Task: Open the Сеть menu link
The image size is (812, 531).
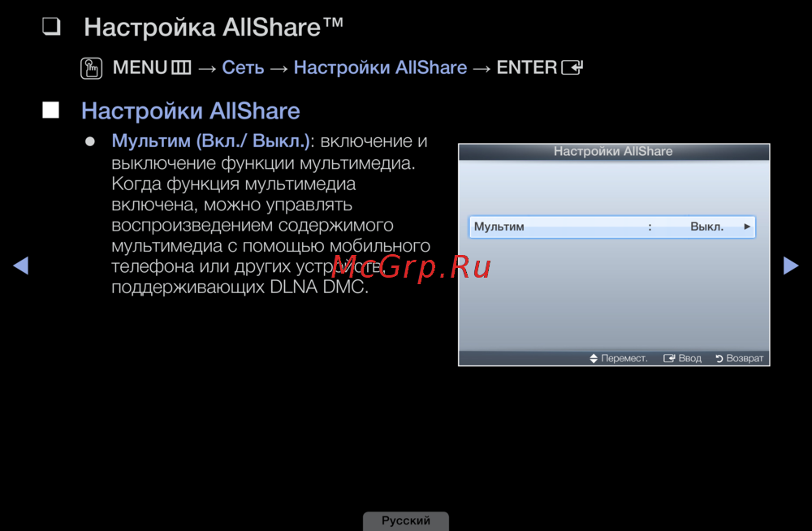Action: (x=243, y=68)
